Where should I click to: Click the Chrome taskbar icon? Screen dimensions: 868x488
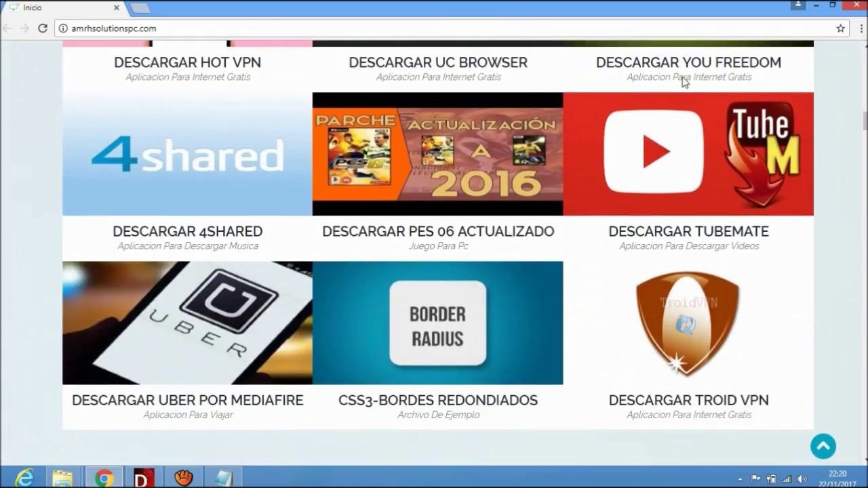coord(104,478)
